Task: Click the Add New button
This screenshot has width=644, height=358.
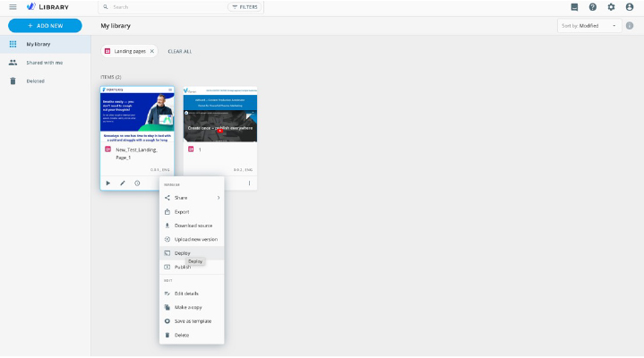Action: pos(45,26)
